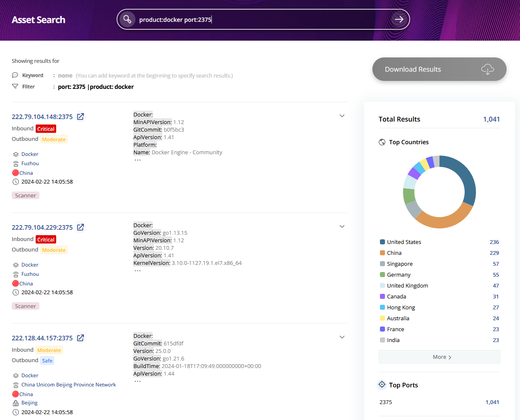The width and height of the screenshot is (520, 420).
Task: Click China flag icon for 222.79.104.229
Action: click(x=16, y=283)
